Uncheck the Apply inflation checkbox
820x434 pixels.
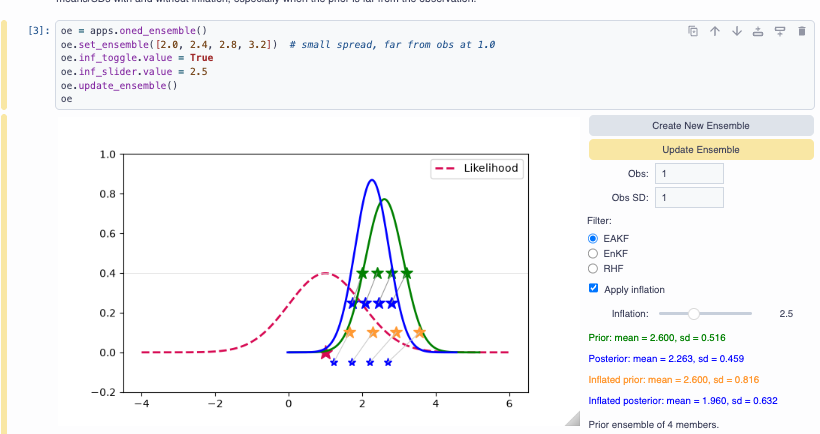point(594,288)
